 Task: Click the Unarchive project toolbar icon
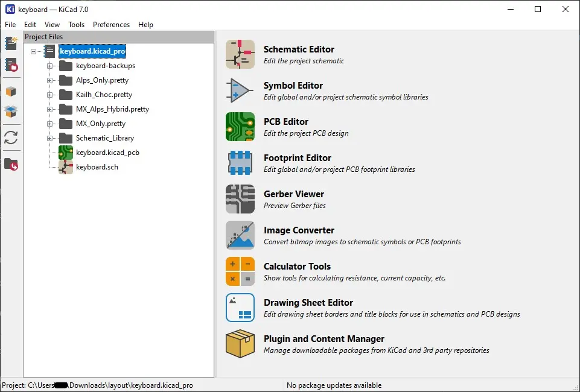[11, 111]
